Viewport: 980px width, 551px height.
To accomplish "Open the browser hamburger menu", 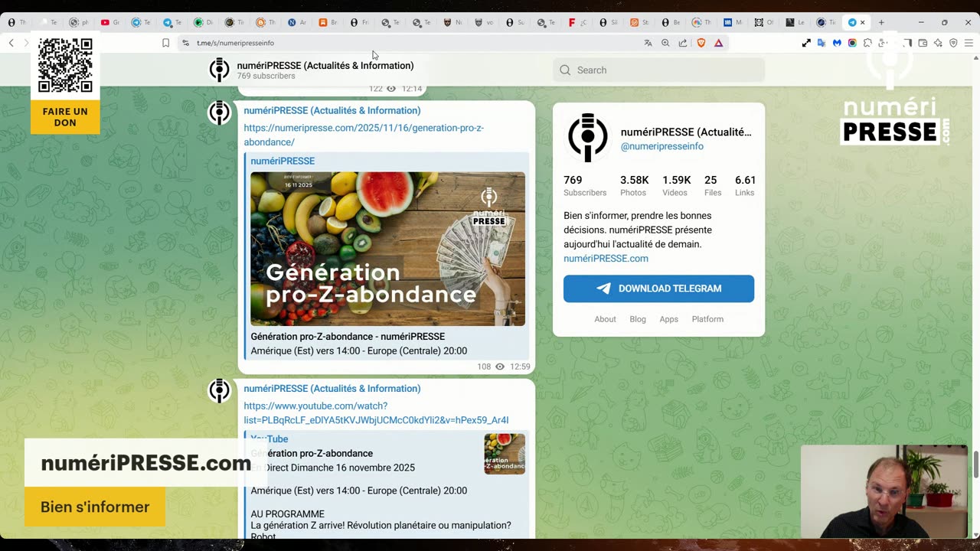I will (x=969, y=43).
